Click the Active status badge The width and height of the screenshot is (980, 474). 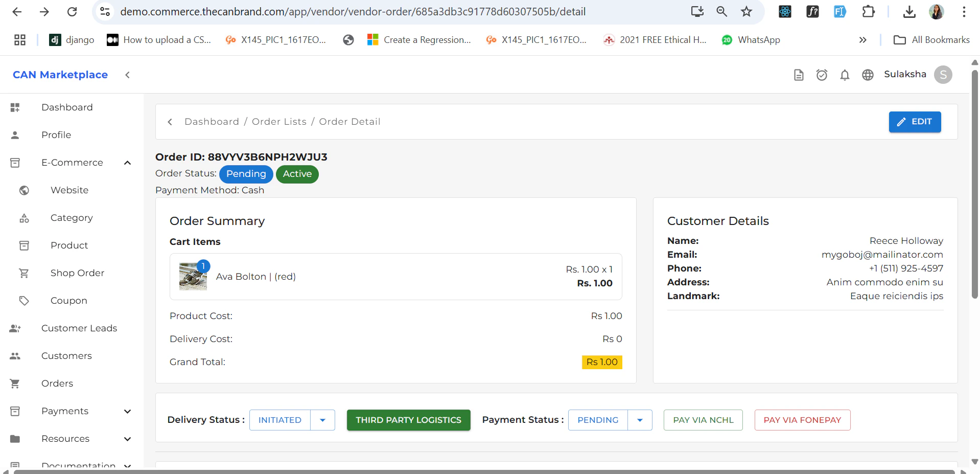pyautogui.click(x=297, y=174)
